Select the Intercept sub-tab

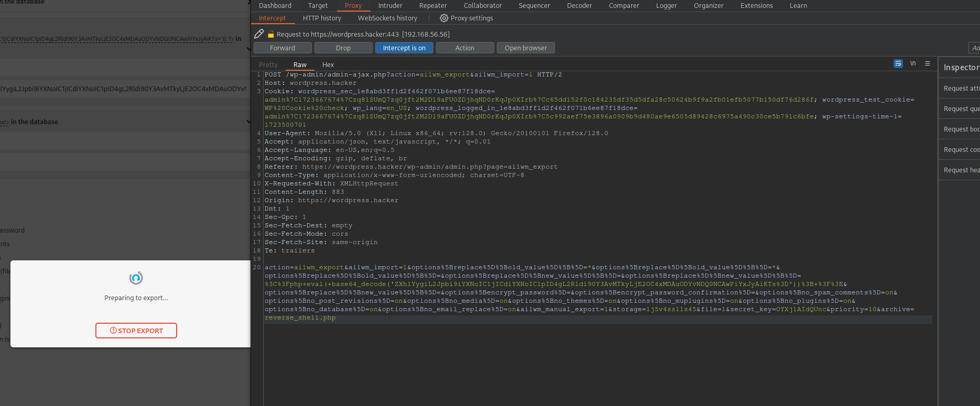tap(273, 18)
